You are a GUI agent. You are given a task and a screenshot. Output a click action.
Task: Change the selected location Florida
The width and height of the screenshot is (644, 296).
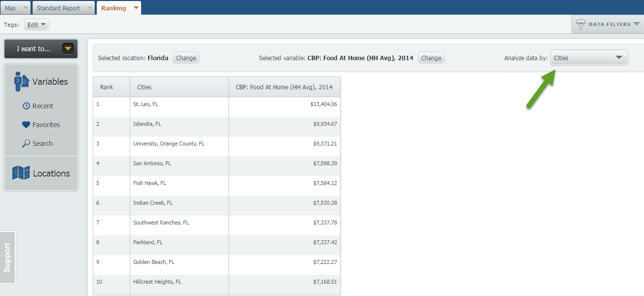[186, 58]
